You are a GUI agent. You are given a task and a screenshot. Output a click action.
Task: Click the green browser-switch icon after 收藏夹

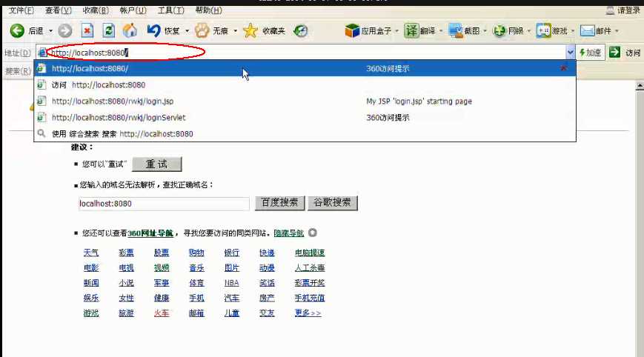301,31
